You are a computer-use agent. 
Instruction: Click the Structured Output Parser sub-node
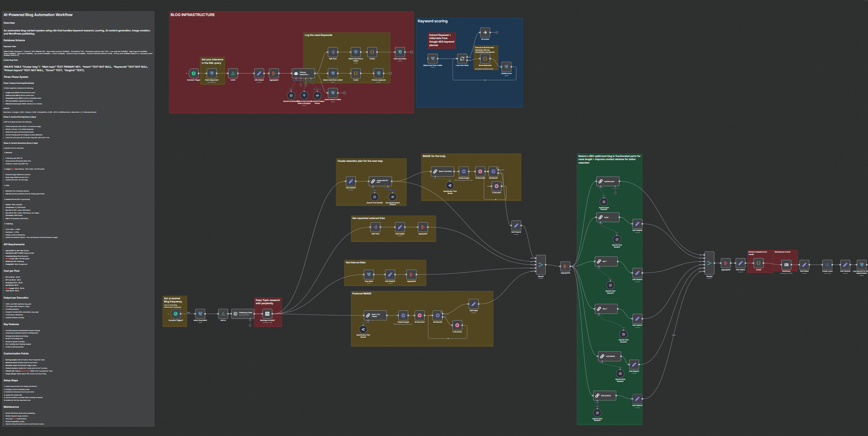[x=317, y=95]
